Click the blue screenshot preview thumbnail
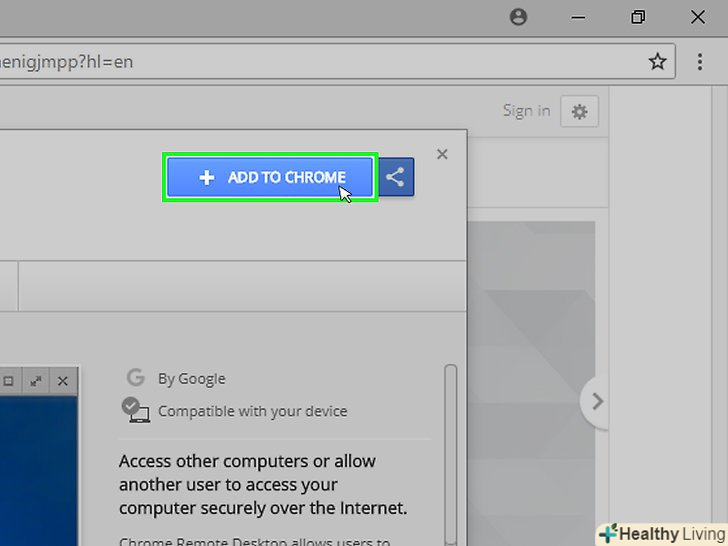This screenshot has width=728, height=546. 39,470
